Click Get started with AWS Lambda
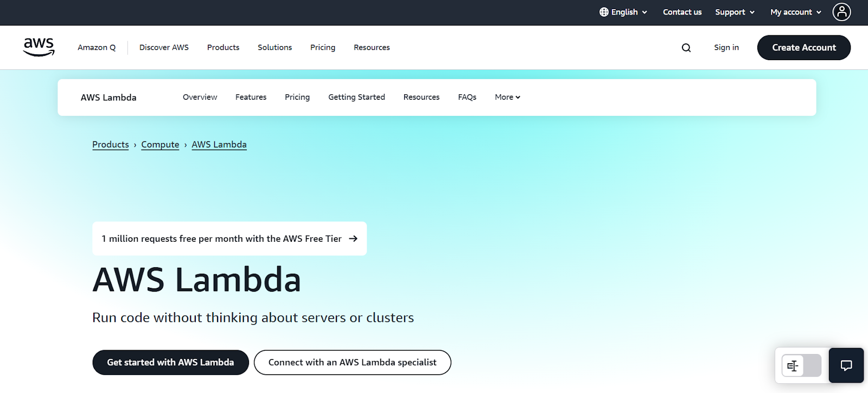 pyautogui.click(x=170, y=362)
